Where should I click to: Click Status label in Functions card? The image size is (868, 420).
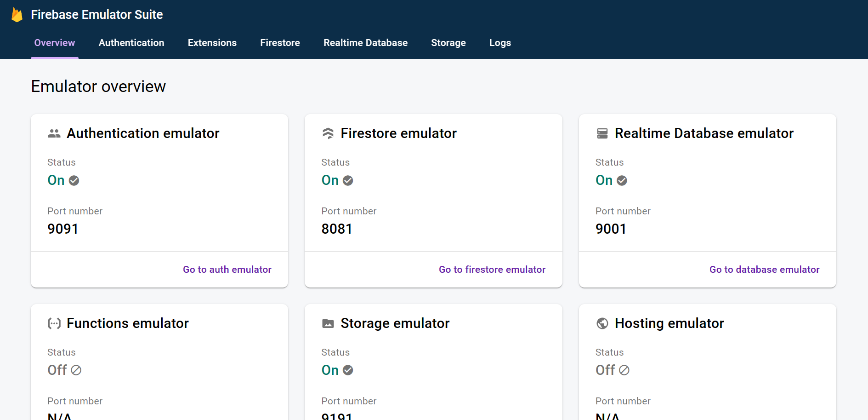point(62,352)
